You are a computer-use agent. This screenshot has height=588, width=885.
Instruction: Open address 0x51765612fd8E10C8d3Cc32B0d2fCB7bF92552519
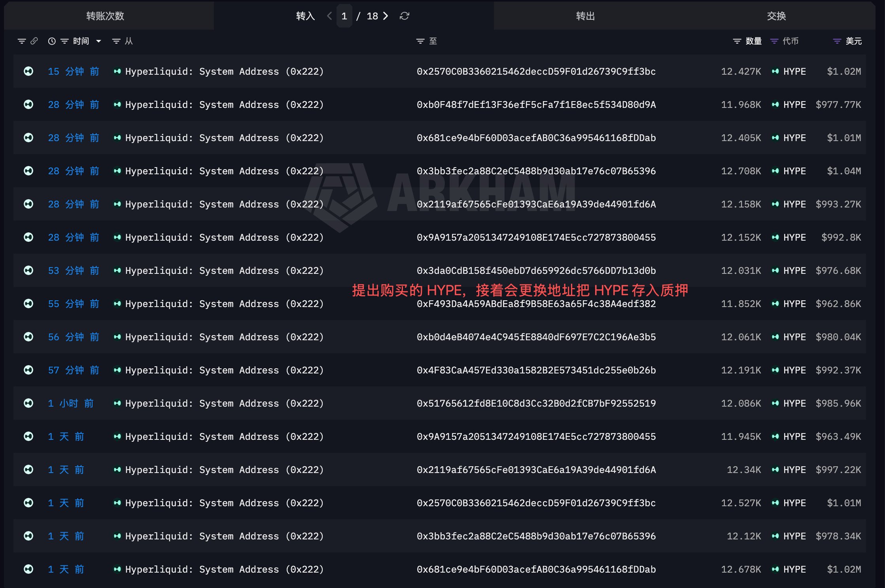pos(536,403)
